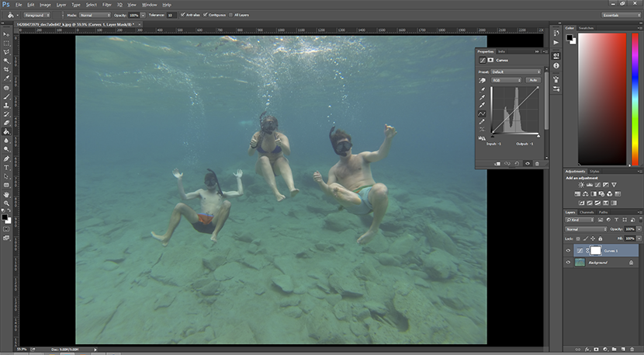Click the hue spectrum slider bar
The width and height of the screenshot is (644, 355).
[635, 99]
